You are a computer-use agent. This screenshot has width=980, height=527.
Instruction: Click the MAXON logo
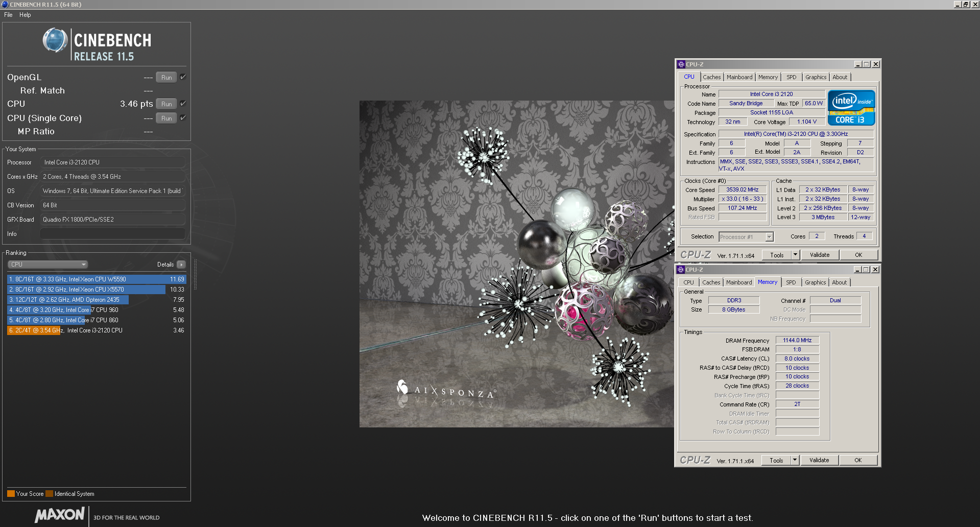[60, 515]
